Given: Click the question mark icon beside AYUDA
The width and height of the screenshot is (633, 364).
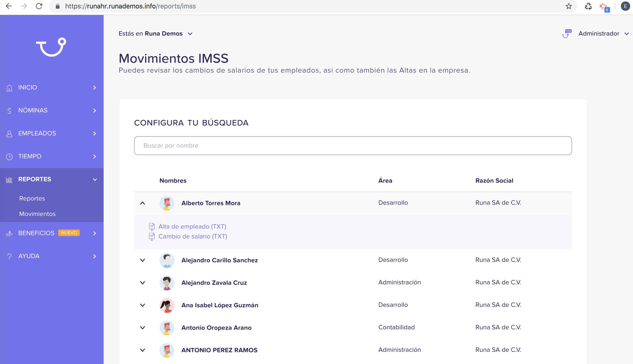Looking at the screenshot, I should pos(9,256).
